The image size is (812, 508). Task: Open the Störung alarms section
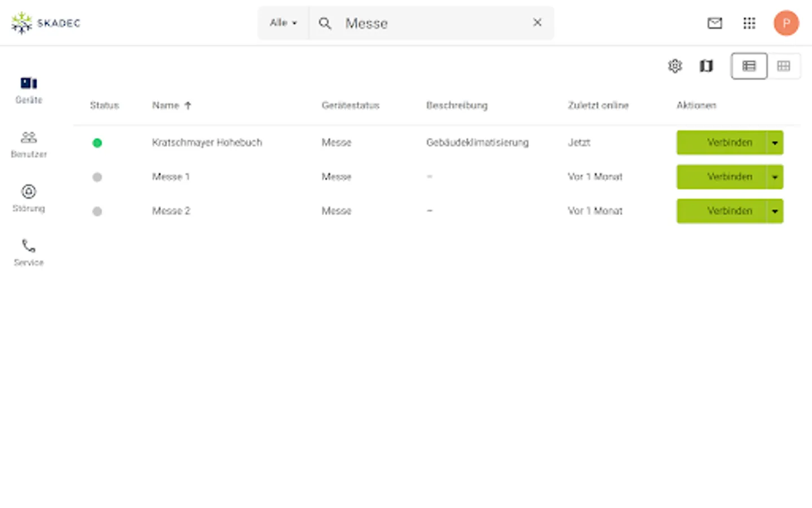[x=29, y=199]
